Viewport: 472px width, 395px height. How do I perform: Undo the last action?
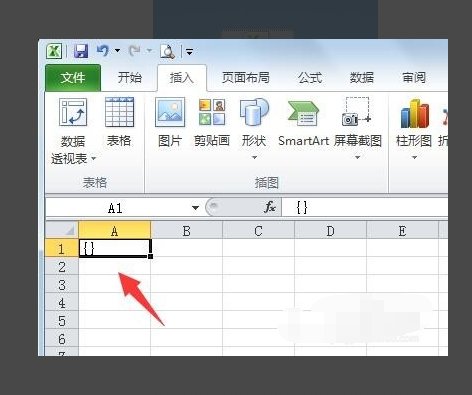(103, 51)
